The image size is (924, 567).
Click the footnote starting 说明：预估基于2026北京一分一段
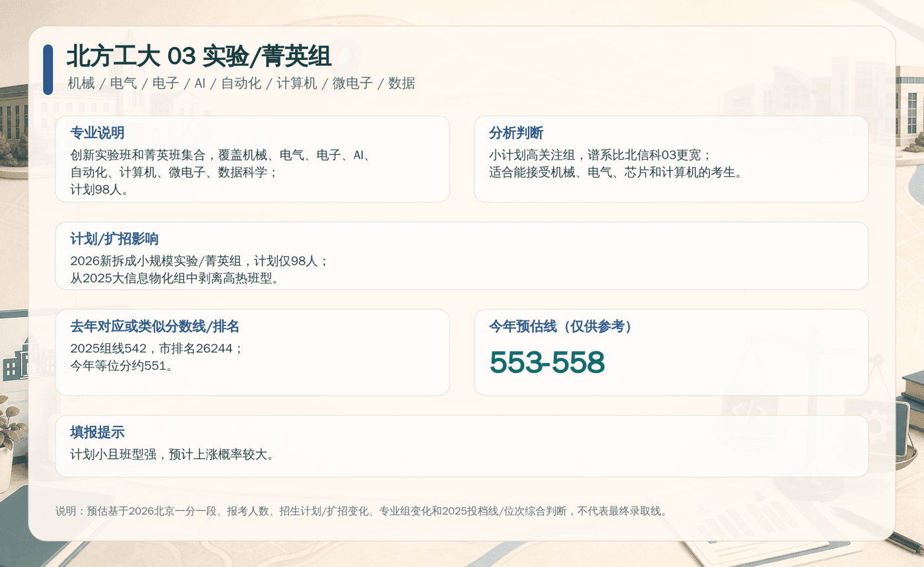363,511
